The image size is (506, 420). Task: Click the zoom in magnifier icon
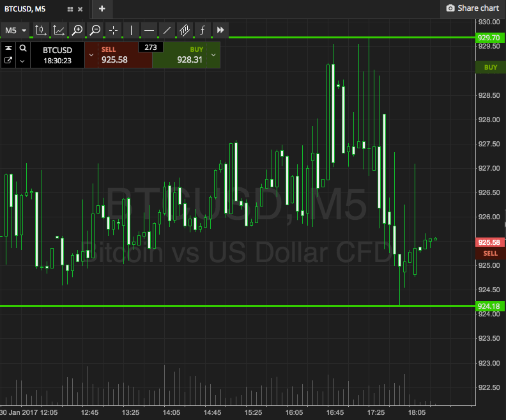[x=77, y=30]
